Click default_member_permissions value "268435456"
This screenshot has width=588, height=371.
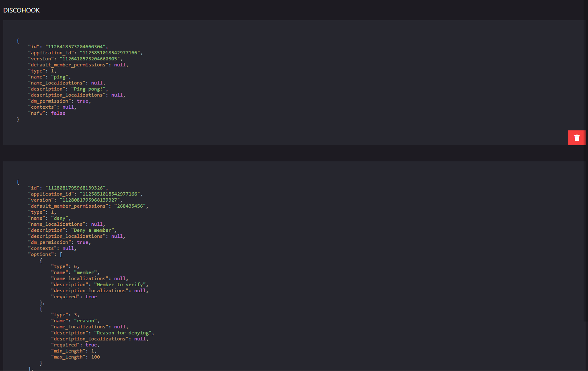pyautogui.click(x=132, y=206)
